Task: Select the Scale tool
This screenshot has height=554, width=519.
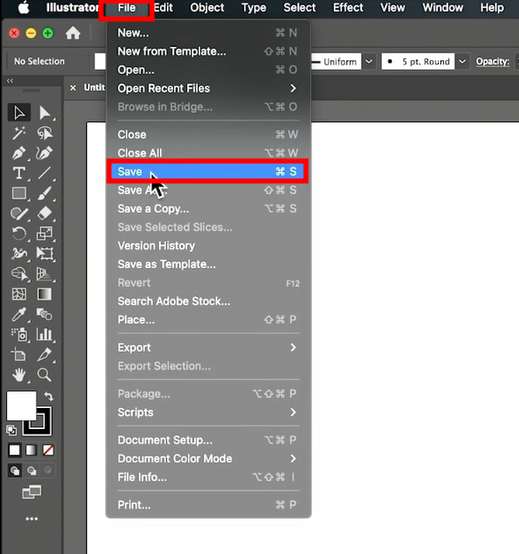Action: point(45,234)
